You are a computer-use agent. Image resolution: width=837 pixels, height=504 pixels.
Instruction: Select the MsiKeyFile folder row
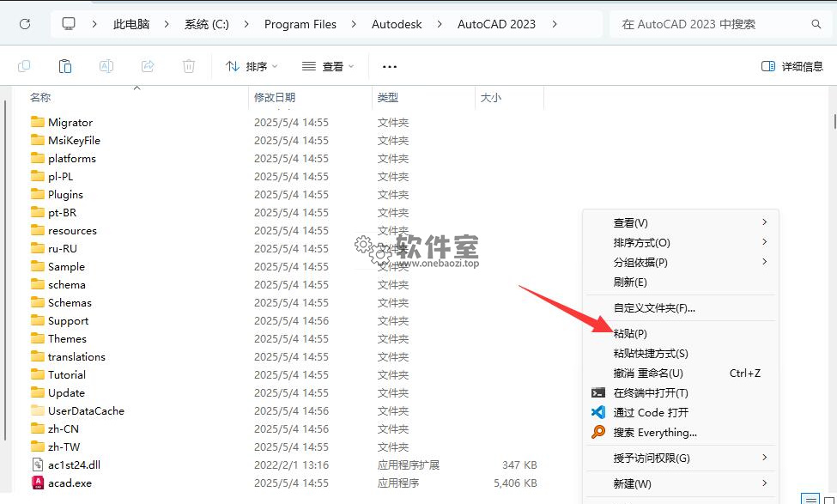click(285, 140)
